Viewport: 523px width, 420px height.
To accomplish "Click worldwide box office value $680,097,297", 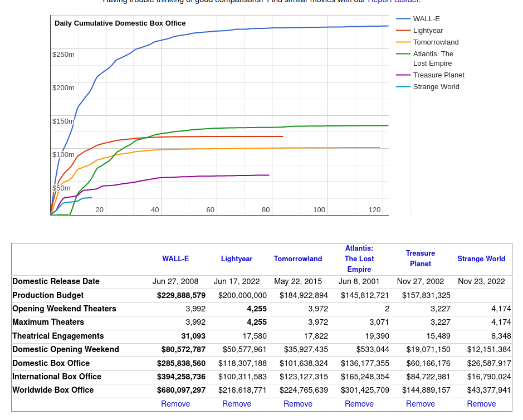I will (x=181, y=390).
